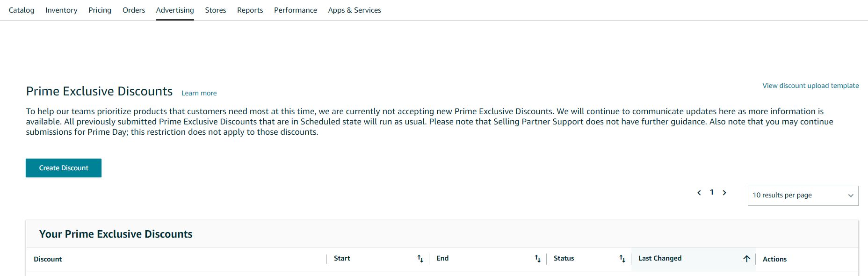868x276 pixels.
Task: Open the Orders menu
Action: [x=134, y=10]
